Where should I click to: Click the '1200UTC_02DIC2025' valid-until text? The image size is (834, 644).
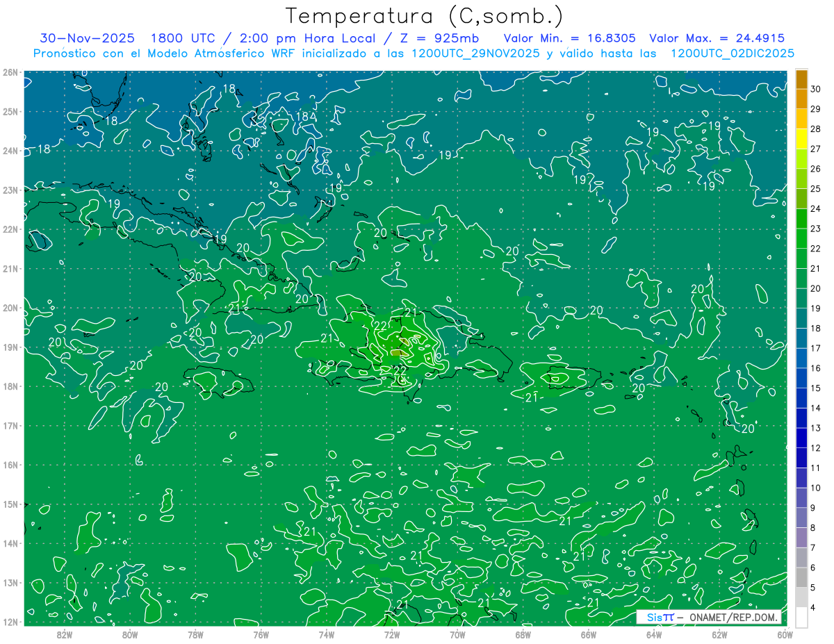(733, 53)
